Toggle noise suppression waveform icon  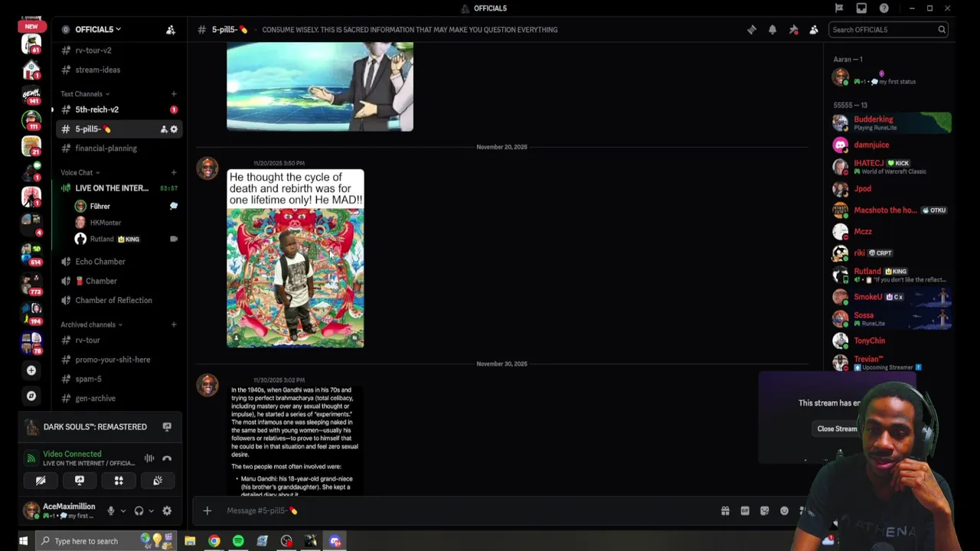click(x=149, y=458)
